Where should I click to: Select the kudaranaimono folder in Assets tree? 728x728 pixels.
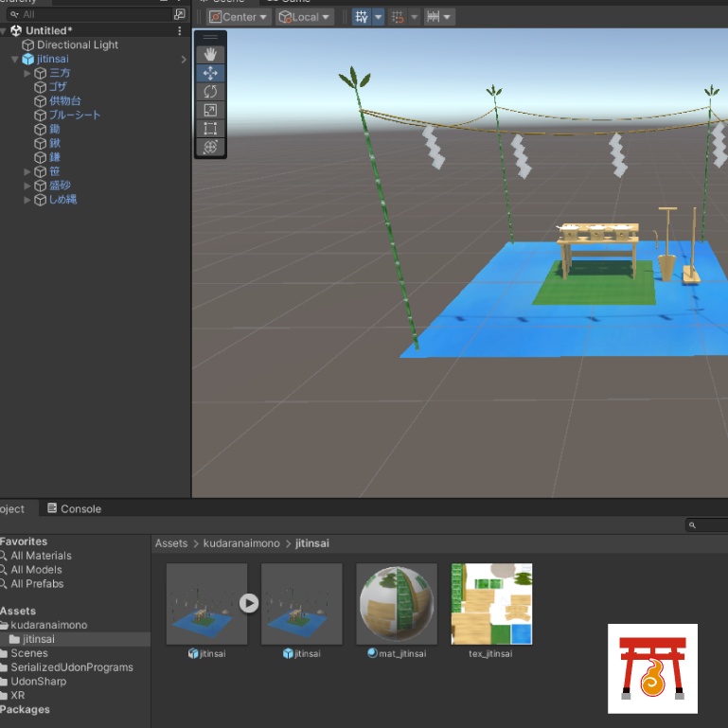click(x=48, y=625)
